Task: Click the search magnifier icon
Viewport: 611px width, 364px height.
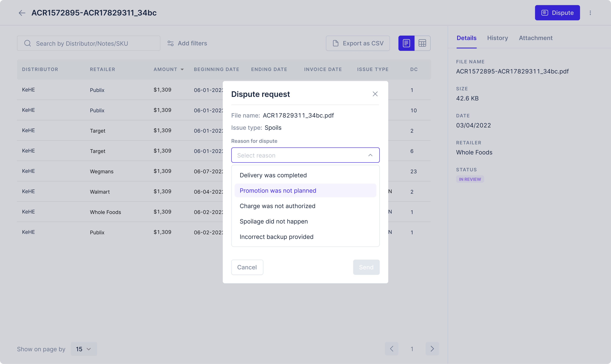Action: 27,43
